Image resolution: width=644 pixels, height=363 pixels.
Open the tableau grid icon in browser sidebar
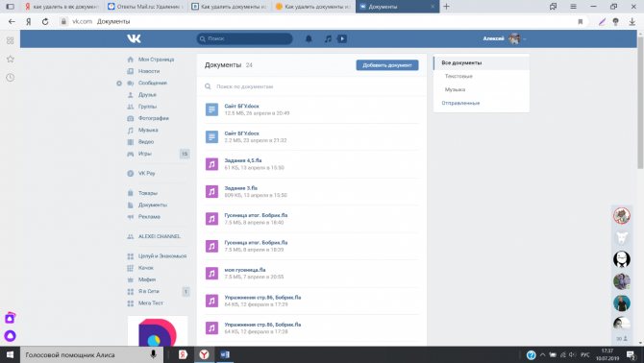coord(11,40)
